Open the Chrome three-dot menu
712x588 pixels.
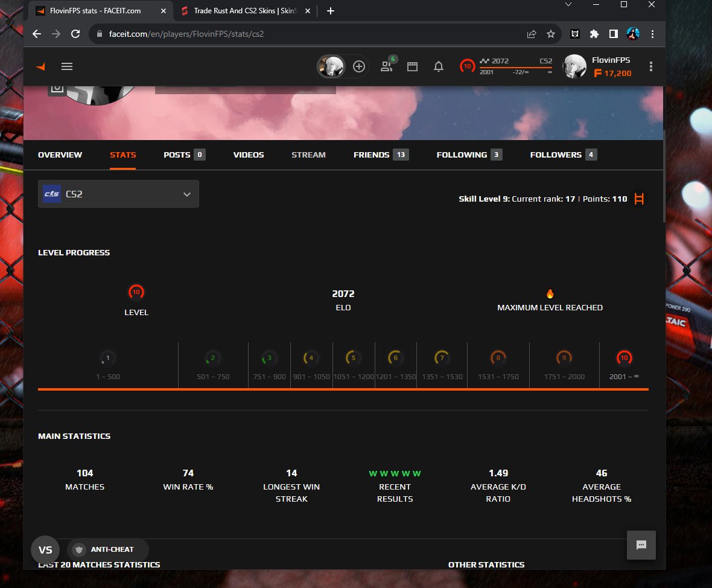(x=652, y=34)
